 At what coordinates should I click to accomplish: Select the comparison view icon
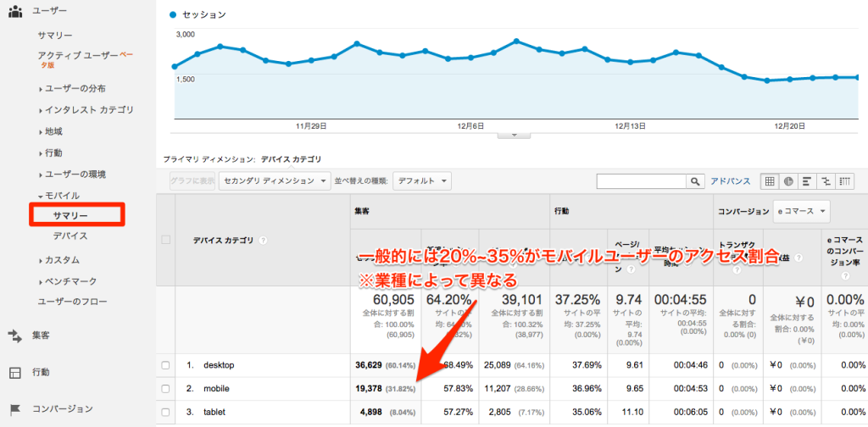coord(826,180)
